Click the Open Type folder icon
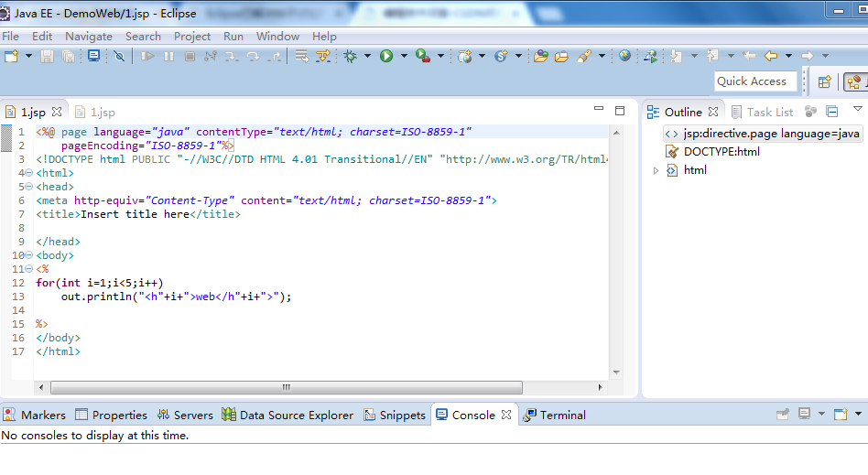This screenshot has width=868, height=475. tap(541, 56)
